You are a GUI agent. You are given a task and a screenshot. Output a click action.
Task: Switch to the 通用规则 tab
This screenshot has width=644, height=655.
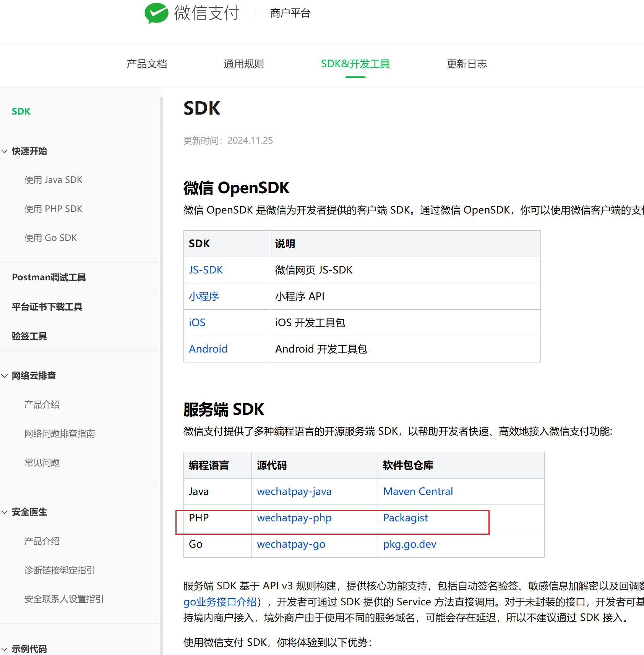pyautogui.click(x=244, y=64)
